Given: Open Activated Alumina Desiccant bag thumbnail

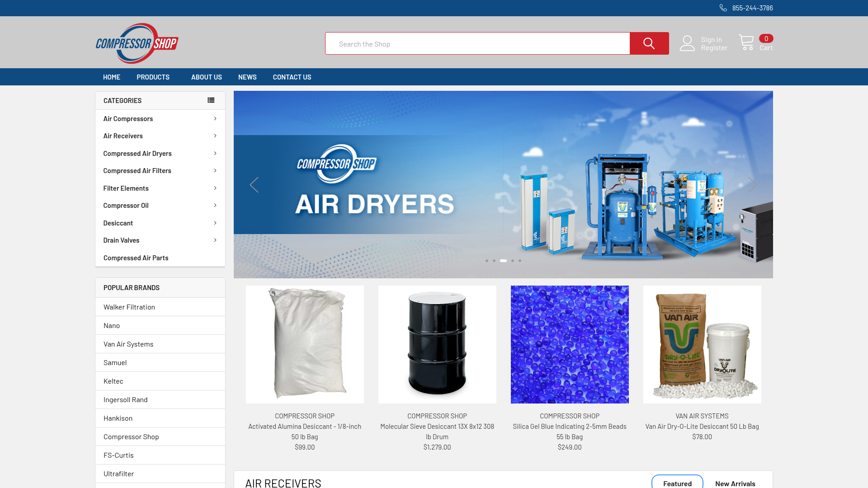Looking at the screenshot, I should point(305,344).
